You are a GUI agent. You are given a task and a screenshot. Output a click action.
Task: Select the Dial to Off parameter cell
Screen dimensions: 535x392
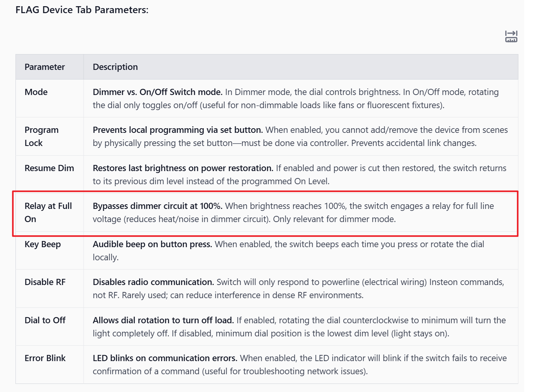click(45, 320)
